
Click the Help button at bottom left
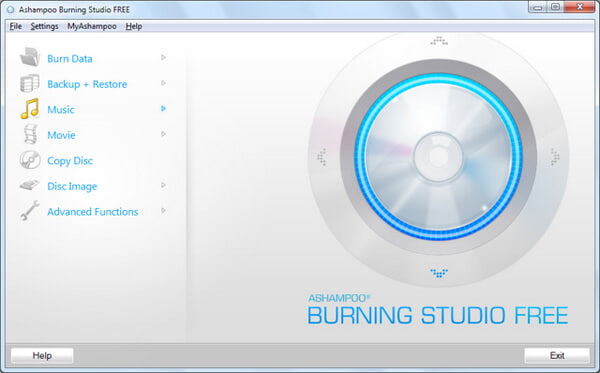42,356
